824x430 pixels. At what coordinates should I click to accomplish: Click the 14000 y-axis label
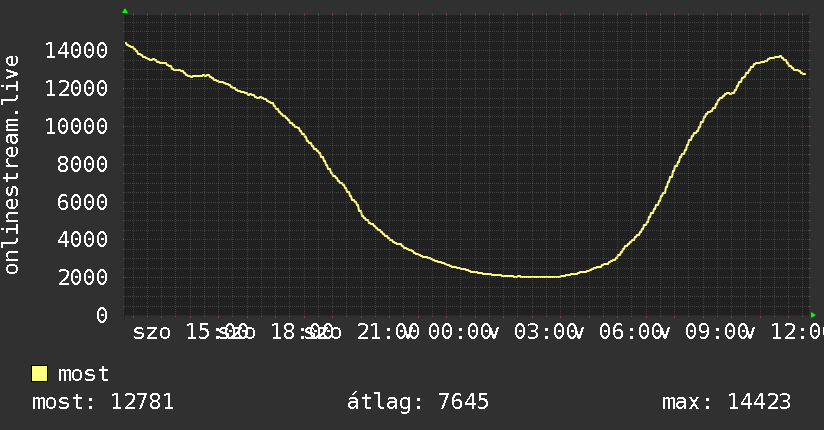(x=77, y=50)
